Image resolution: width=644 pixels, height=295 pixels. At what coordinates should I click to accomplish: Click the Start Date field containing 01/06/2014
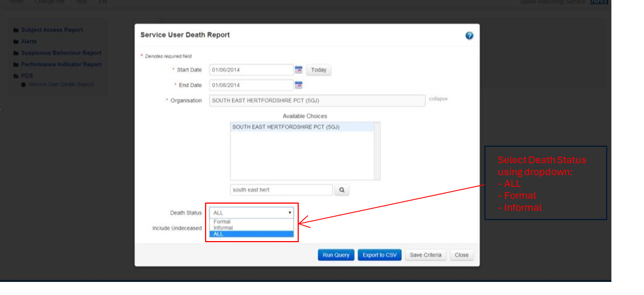coord(251,70)
